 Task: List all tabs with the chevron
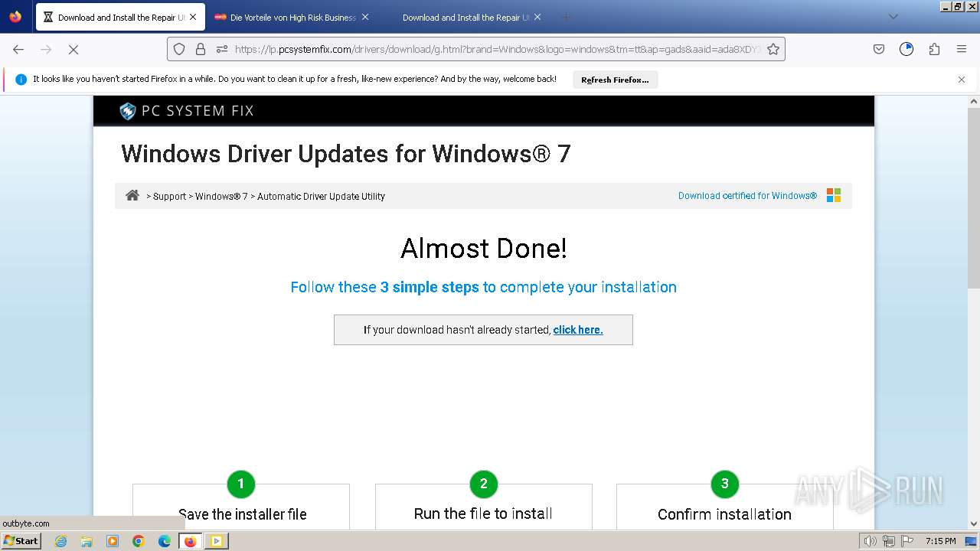coord(893,17)
